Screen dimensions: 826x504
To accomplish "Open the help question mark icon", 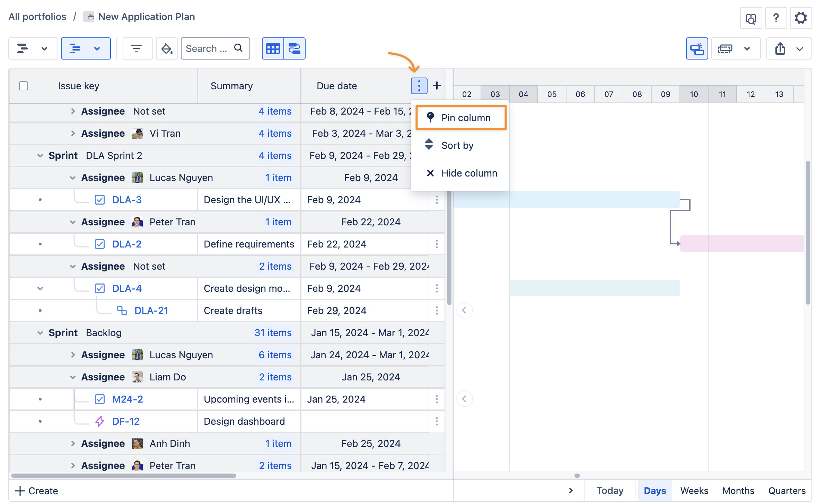I will click(x=776, y=18).
